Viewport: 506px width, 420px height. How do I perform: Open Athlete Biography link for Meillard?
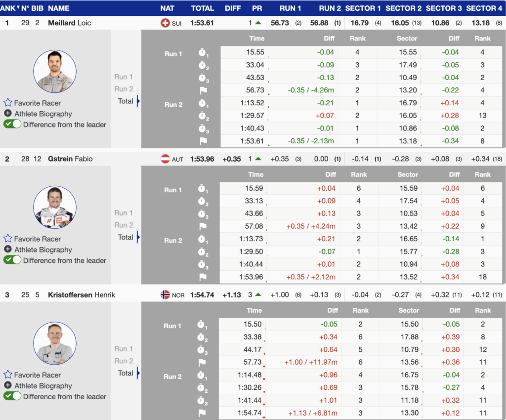coord(43,114)
